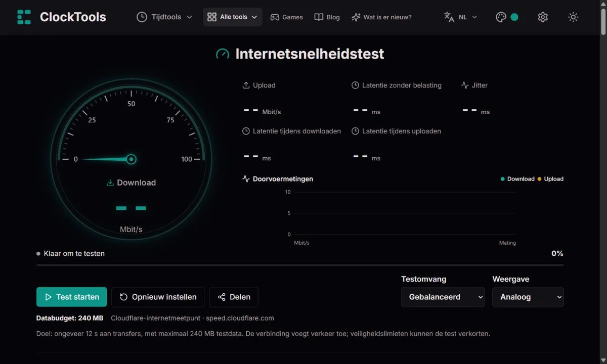The image size is (607, 364).
Task: Click the ClockTools logo icon
Action: click(24, 17)
